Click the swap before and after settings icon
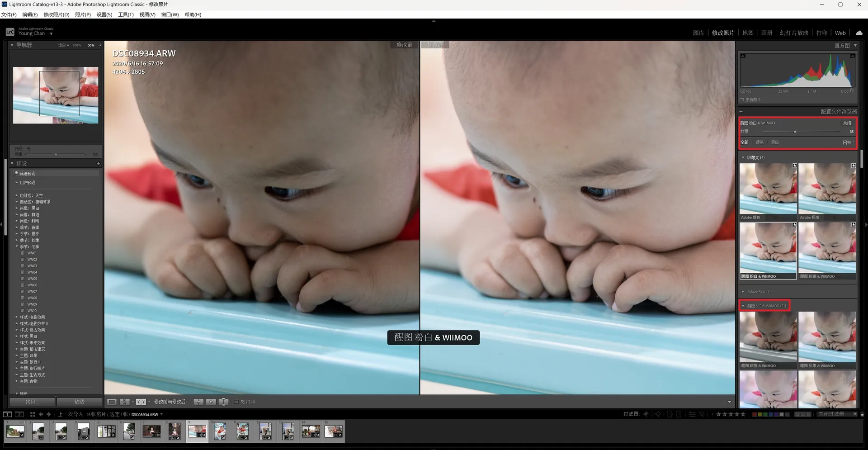 pyautogui.click(x=223, y=402)
